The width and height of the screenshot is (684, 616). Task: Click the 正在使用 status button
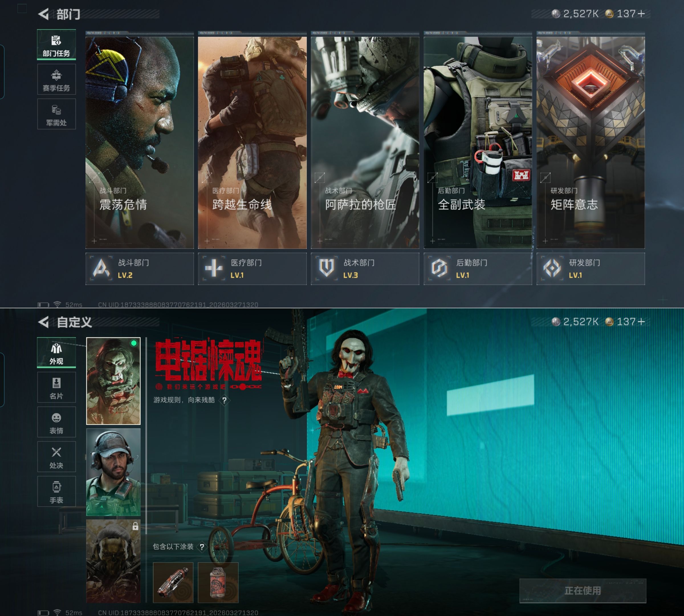[x=583, y=591]
